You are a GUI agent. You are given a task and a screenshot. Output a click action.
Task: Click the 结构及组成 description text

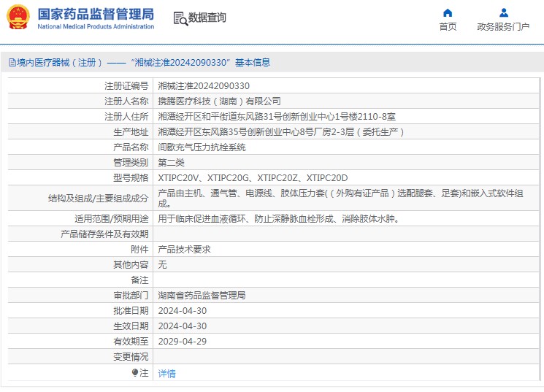point(340,198)
